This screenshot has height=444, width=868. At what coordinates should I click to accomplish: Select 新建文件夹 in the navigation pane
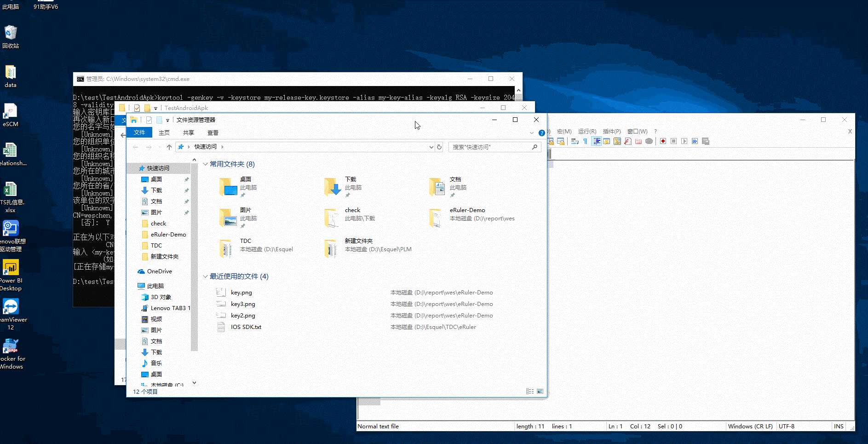(164, 256)
